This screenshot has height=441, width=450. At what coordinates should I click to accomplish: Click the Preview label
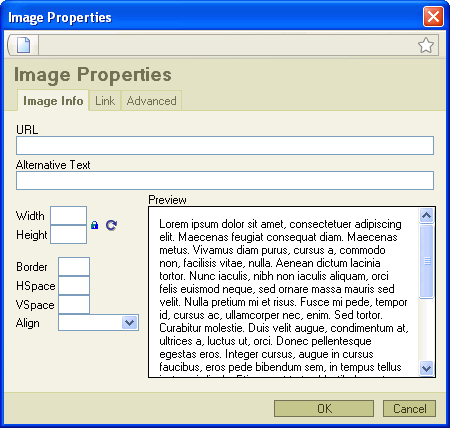tap(167, 200)
